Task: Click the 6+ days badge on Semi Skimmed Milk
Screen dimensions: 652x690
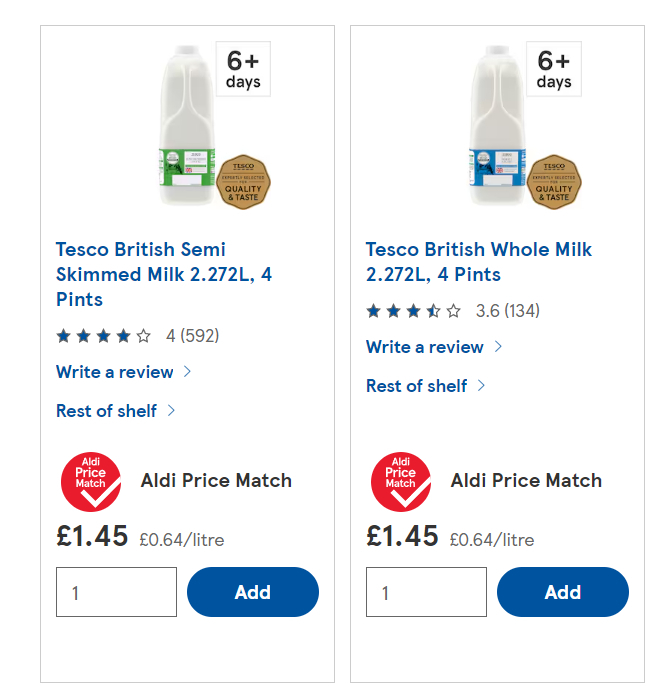Action: pyautogui.click(x=243, y=69)
